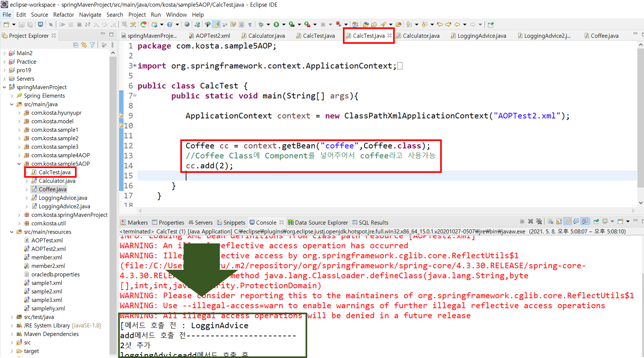Toggle Word Wrap in Console toolbar
The width and height of the screenshot is (644, 358).
pyautogui.click(x=568, y=221)
